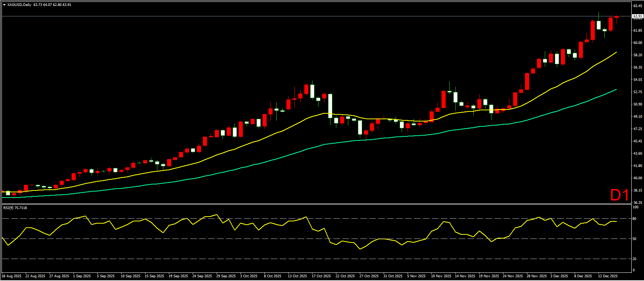Click the RSI 50 level axis label
Image resolution: width=644 pixels, height=281 pixels.
pyautogui.click(x=634, y=239)
